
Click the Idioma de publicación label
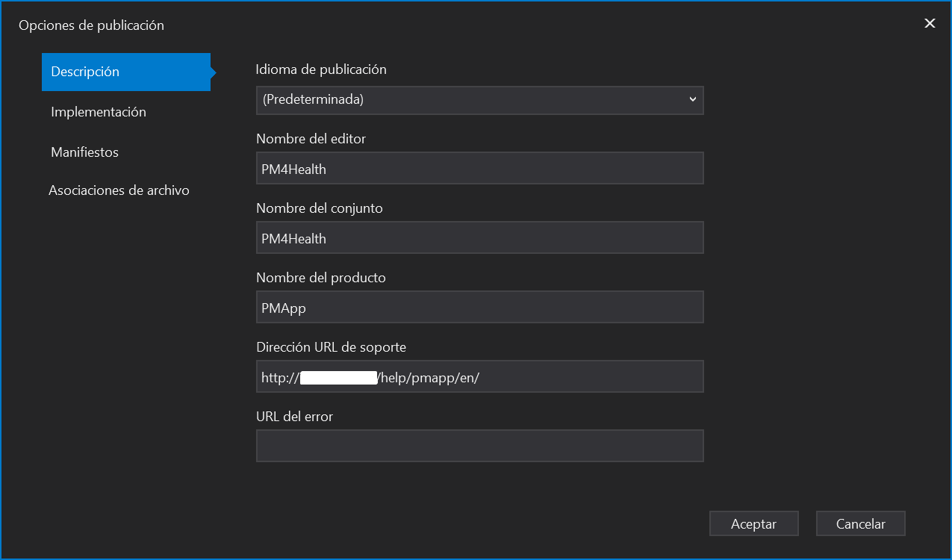pos(321,69)
